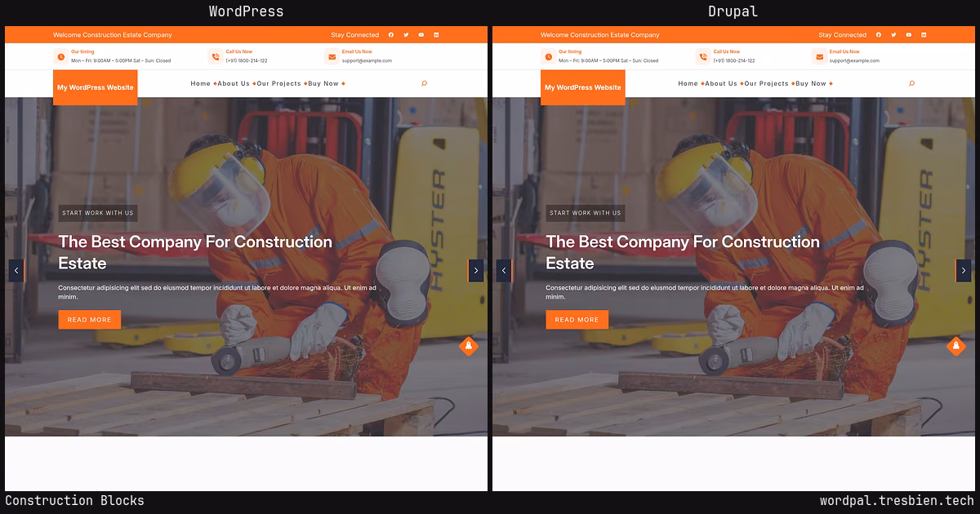Click the clock timing icon in Drupal pane
980x514 pixels.
(548, 56)
